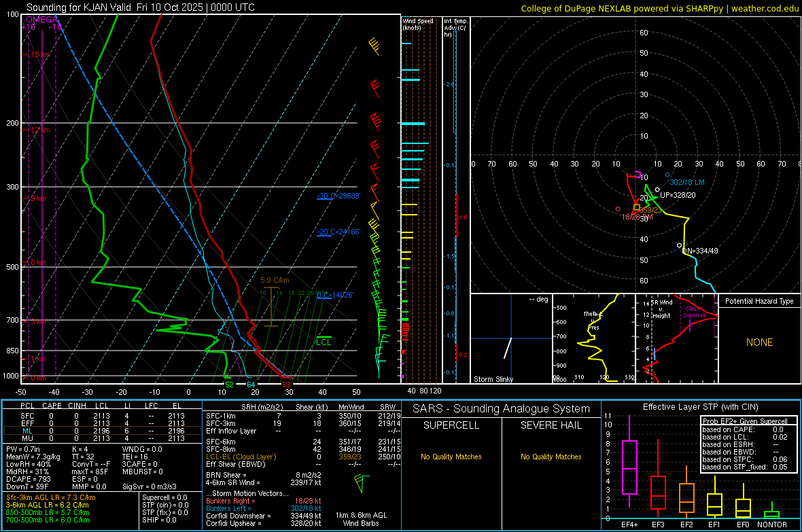Click the orange mean-wind square on the hodograph

(x=637, y=207)
